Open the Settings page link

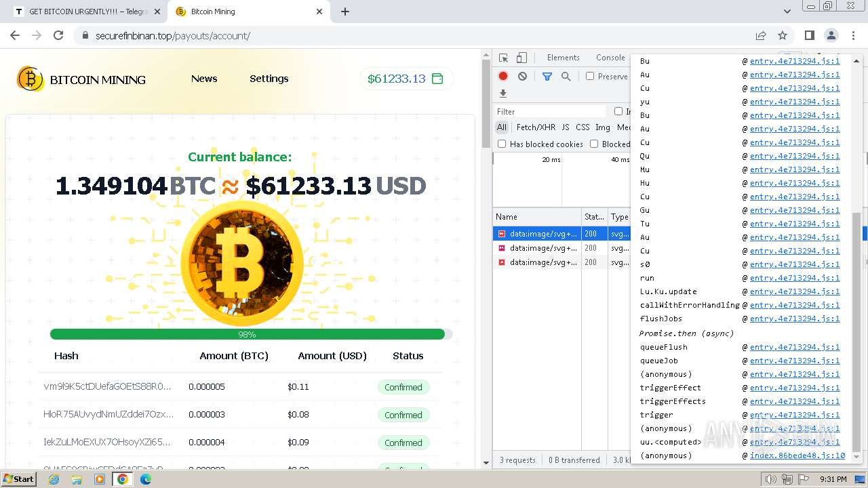click(269, 79)
